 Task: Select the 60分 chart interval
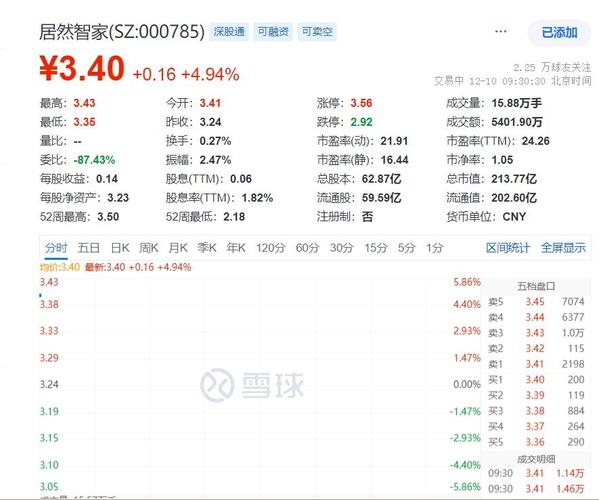coord(308,248)
